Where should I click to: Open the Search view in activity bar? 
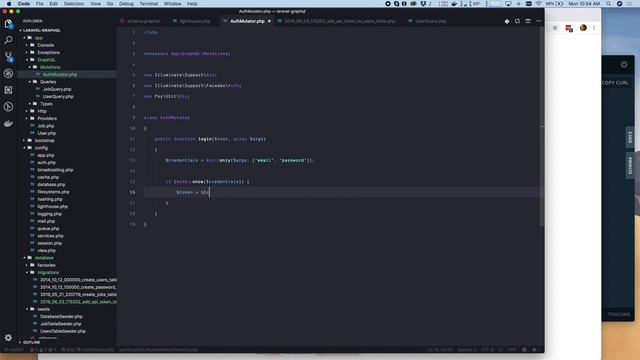[x=8, y=40]
